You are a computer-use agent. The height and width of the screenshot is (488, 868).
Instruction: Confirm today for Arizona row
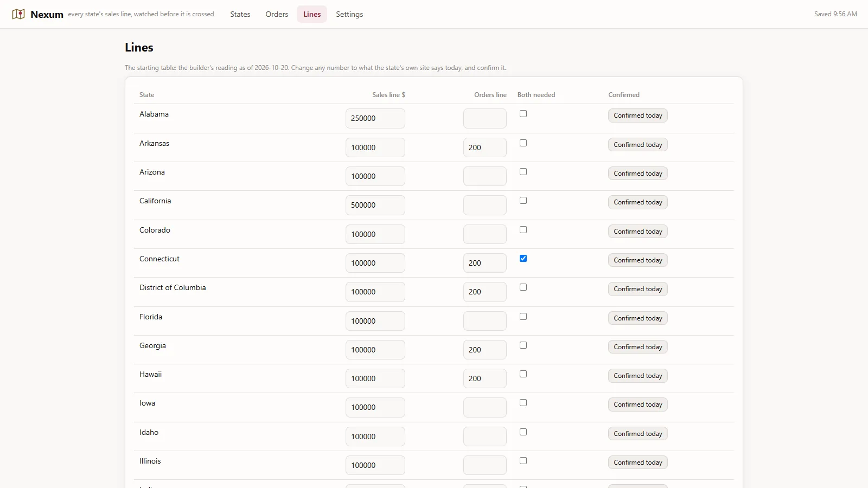click(x=638, y=174)
